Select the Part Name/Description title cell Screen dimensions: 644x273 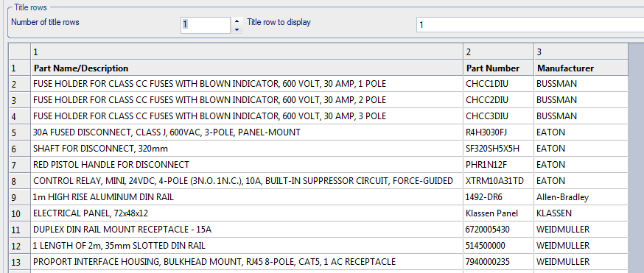pyautogui.click(x=246, y=68)
